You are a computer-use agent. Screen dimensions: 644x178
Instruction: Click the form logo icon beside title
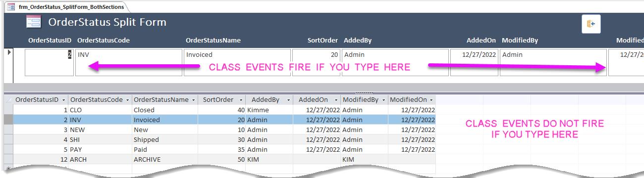33,22
